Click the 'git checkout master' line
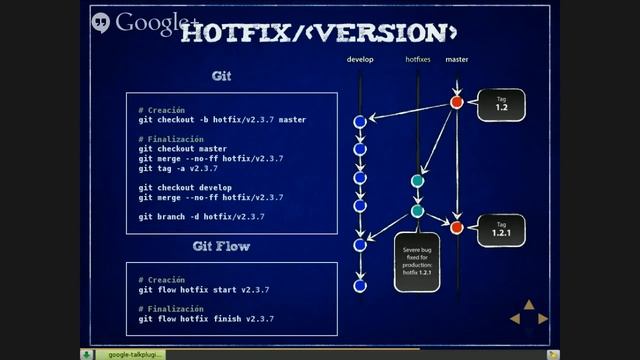This screenshot has width=640, height=360. tap(182, 149)
